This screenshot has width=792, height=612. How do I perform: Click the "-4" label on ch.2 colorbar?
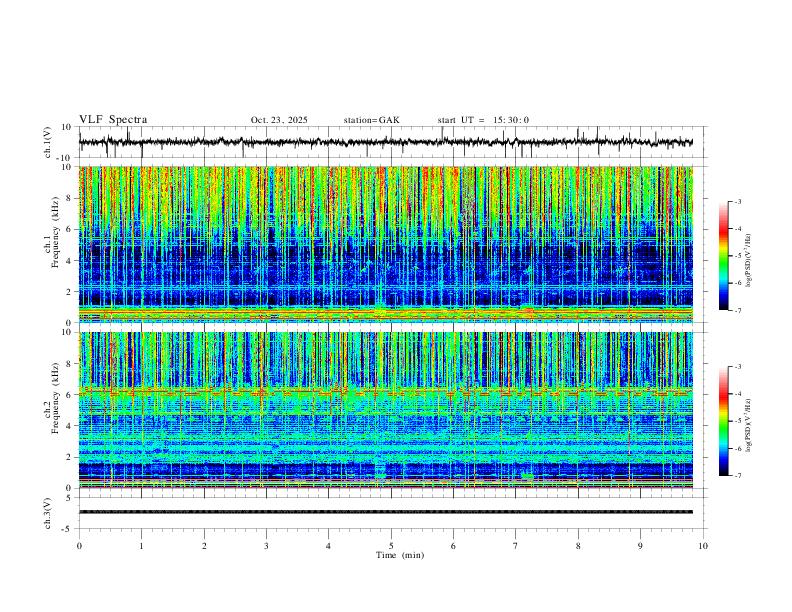coord(738,394)
